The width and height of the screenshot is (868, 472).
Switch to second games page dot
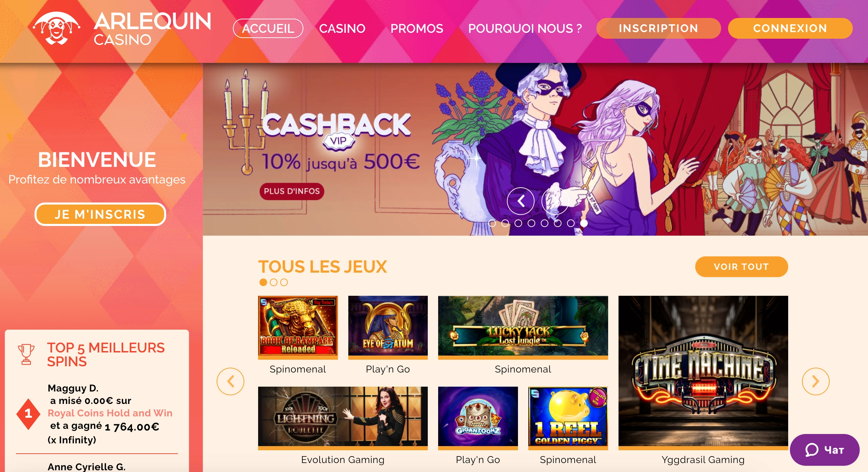click(x=274, y=282)
